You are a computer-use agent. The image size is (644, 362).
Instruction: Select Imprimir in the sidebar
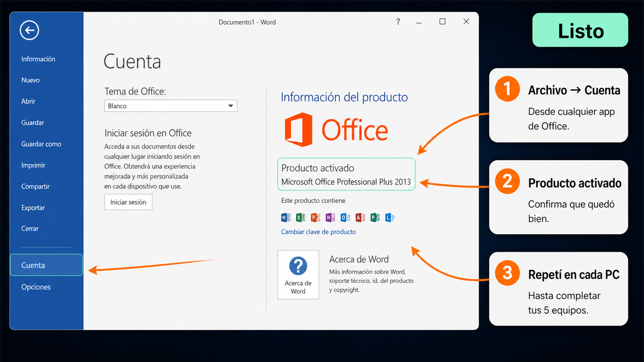[x=33, y=165]
